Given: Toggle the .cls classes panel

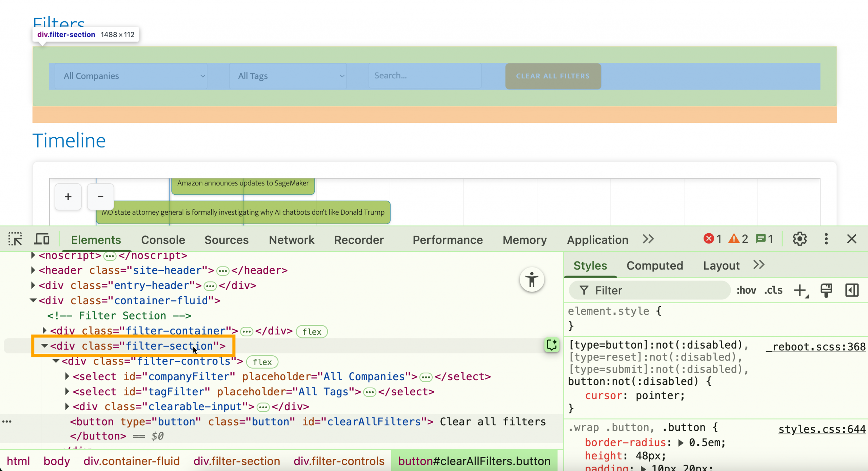Looking at the screenshot, I should [773, 290].
